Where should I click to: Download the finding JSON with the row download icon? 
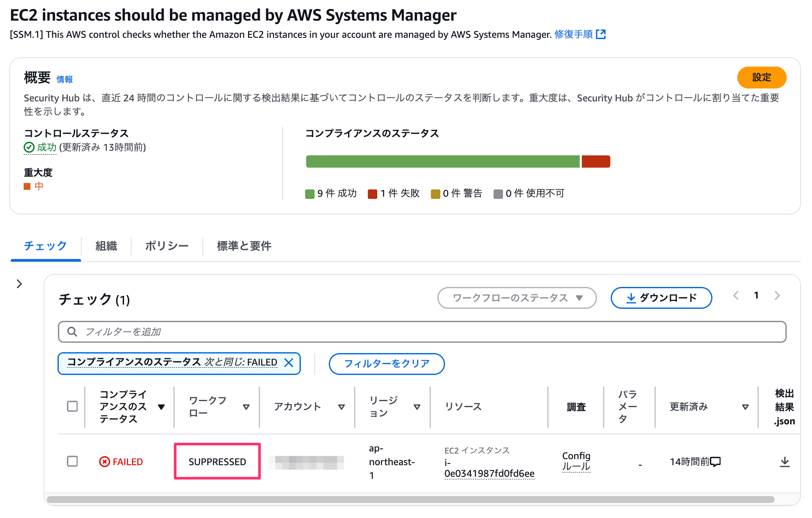(785, 462)
